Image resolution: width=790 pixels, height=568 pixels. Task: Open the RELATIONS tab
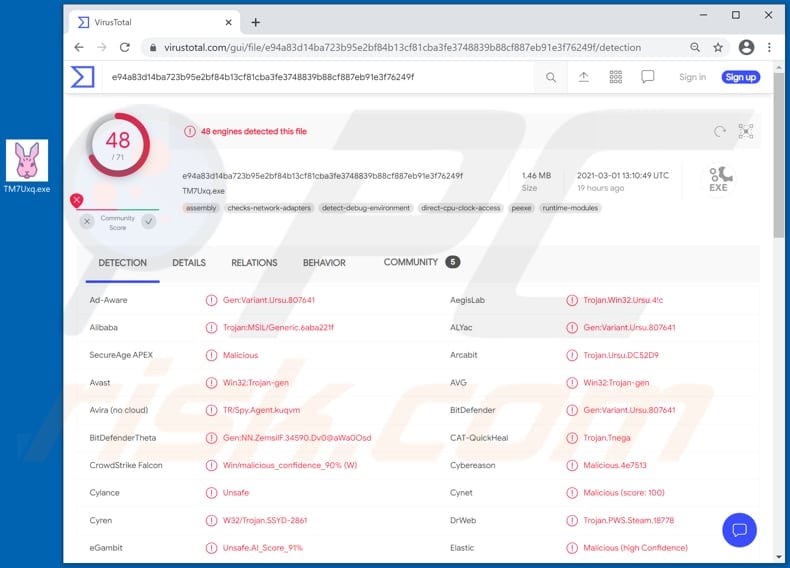coord(254,263)
